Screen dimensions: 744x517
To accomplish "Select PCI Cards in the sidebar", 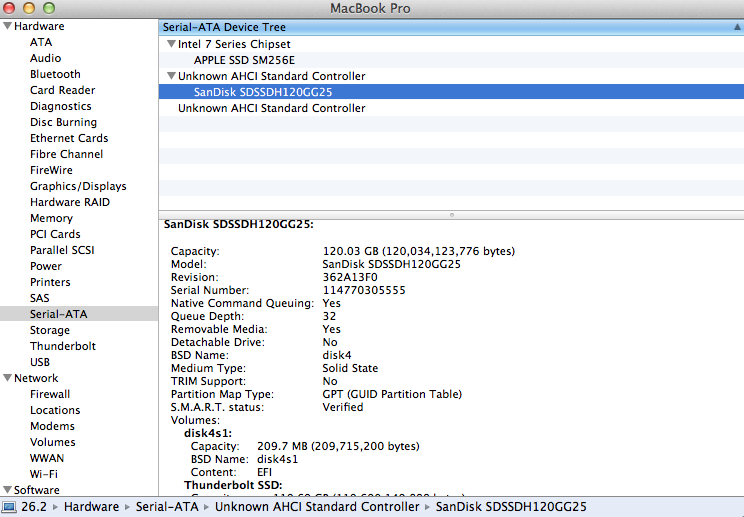I will point(55,234).
